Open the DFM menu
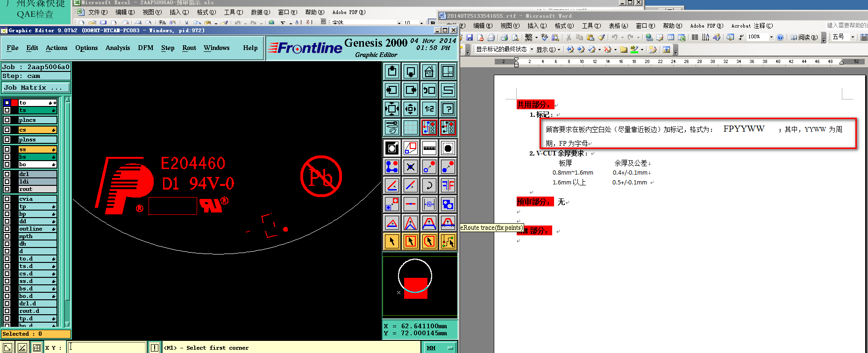Screen dimensions: 868x353 pos(146,48)
